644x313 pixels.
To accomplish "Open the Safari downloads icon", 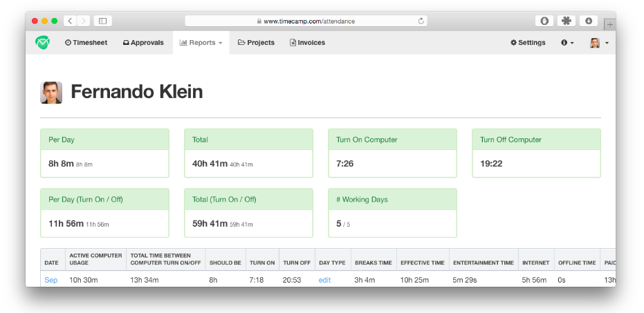I will pos(589,21).
